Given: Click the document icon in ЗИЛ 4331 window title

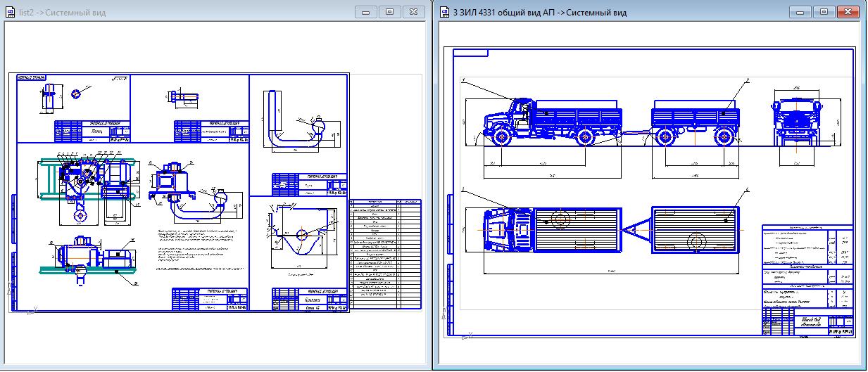Looking at the screenshot, I should tap(444, 12).
